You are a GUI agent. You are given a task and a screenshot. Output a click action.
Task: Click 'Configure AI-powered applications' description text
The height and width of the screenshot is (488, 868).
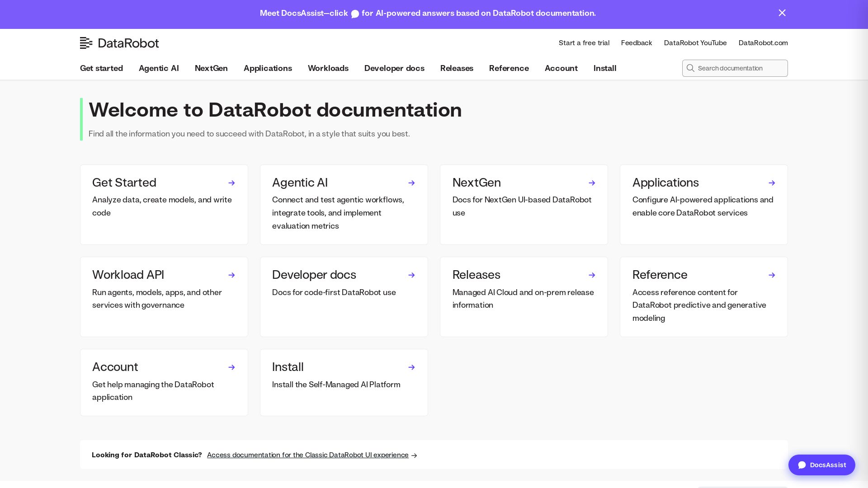703,206
